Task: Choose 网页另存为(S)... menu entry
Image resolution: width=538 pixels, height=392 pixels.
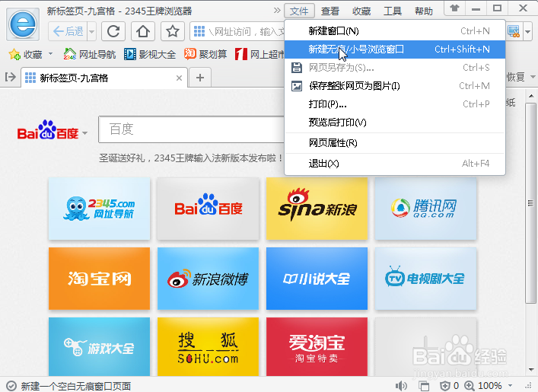Action: tap(395, 68)
